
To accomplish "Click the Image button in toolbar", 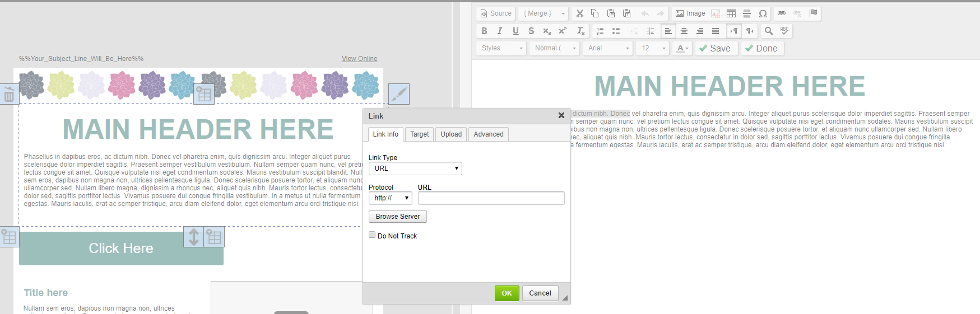I will 690,13.
